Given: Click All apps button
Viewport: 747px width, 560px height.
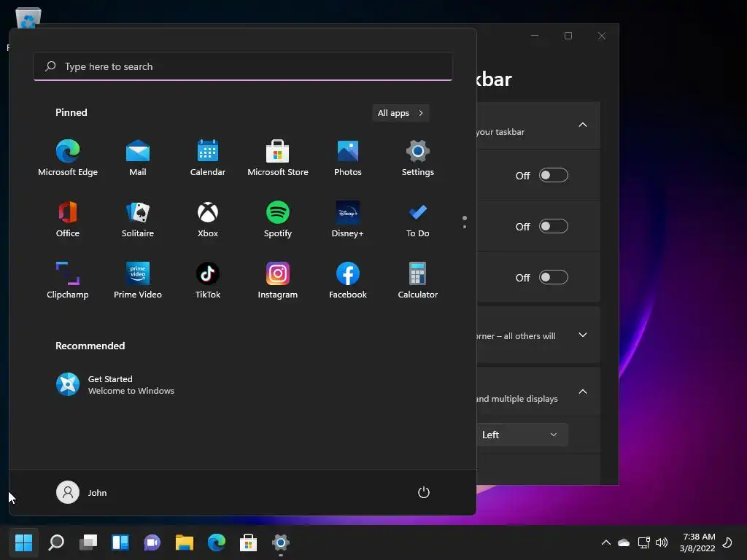Looking at the screenshot, I should (400, 113).
